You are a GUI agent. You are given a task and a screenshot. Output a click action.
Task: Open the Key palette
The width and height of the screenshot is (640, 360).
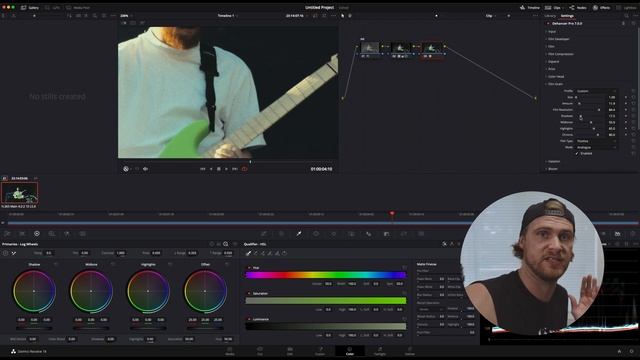coord(386,233)
